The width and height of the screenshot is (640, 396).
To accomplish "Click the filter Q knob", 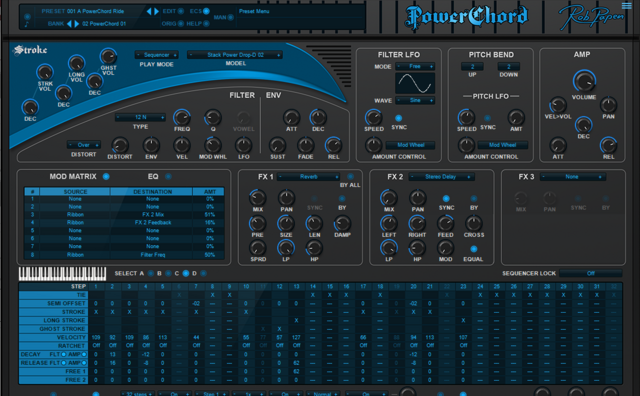I will tap(213, 118).
